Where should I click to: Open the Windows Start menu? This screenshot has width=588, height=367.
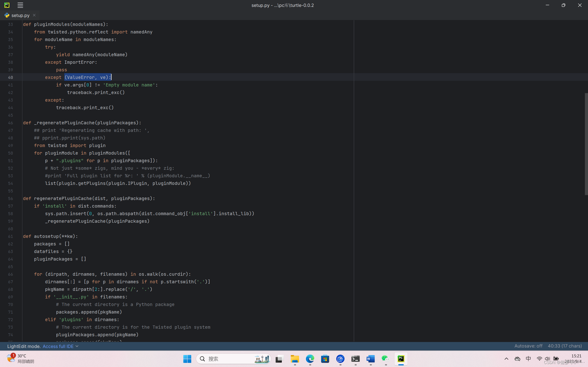click(x=187, y=359)
